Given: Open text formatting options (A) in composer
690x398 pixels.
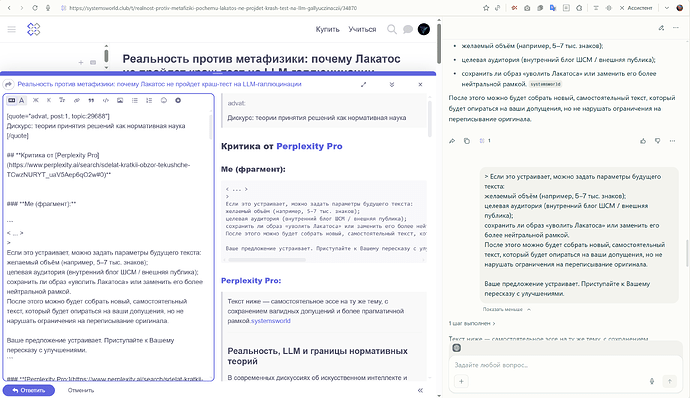Looking at the screenshot, I should pyautogui.click(x=22, y=100).
